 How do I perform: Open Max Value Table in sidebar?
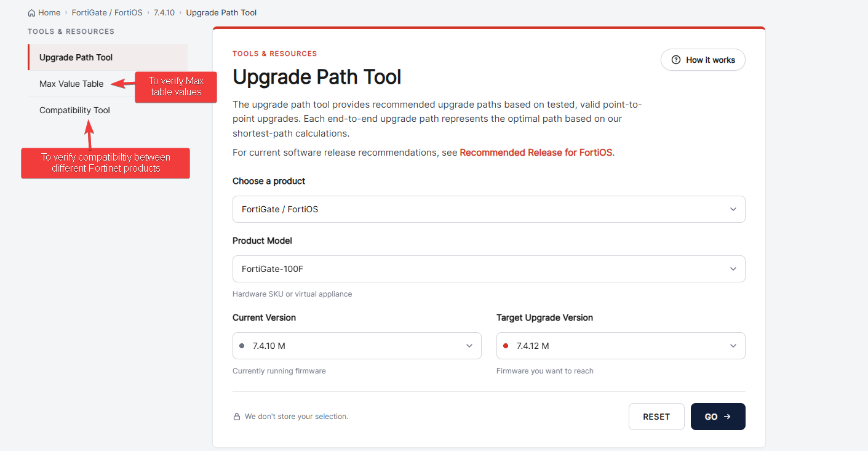pyautogui.click(x=71, y=84)
